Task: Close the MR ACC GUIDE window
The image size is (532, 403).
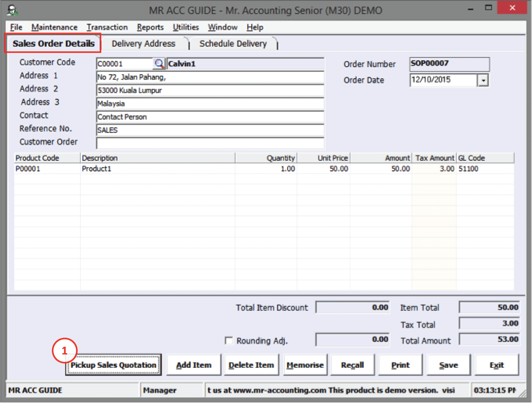Action: 512,8
